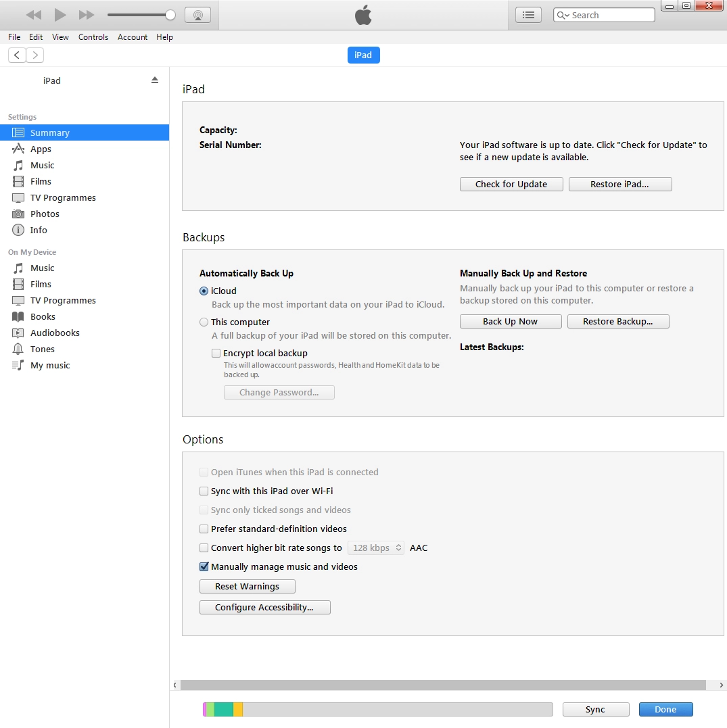Click the Back Up Now button
The width and height of the screenshot is (727, 728).
(511, 322)
